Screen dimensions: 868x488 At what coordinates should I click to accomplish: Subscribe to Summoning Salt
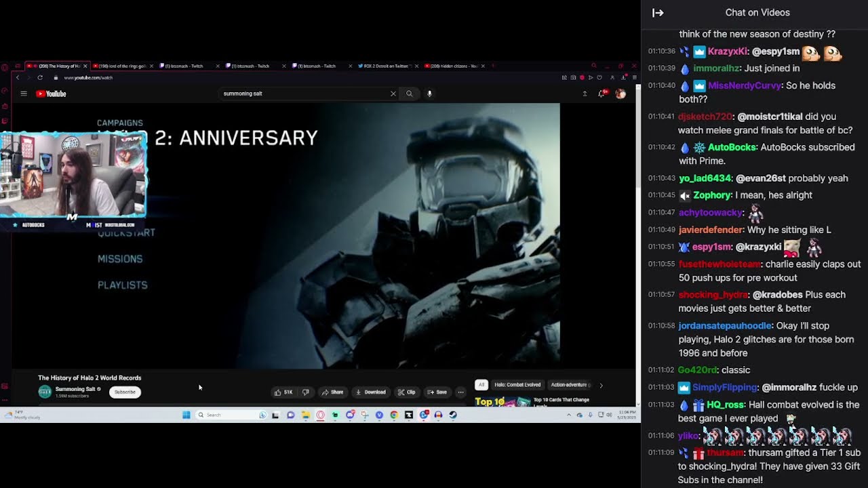click(x=125, y=392)
